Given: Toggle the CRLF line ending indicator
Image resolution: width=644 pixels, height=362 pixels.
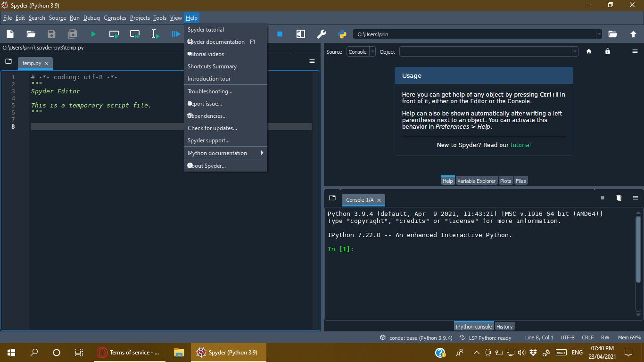Looking at the screenshot, I should tap(587, 337).
